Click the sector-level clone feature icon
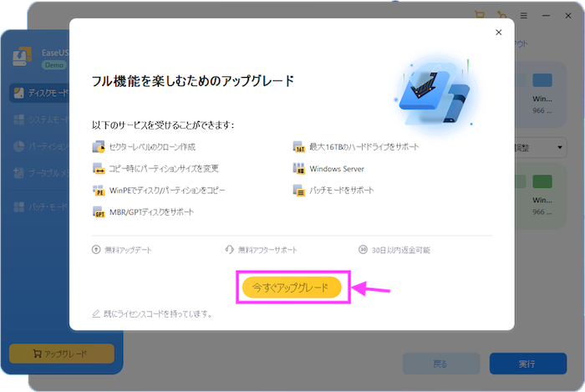Viewport: 585px width, 392px height. (99, 146)
